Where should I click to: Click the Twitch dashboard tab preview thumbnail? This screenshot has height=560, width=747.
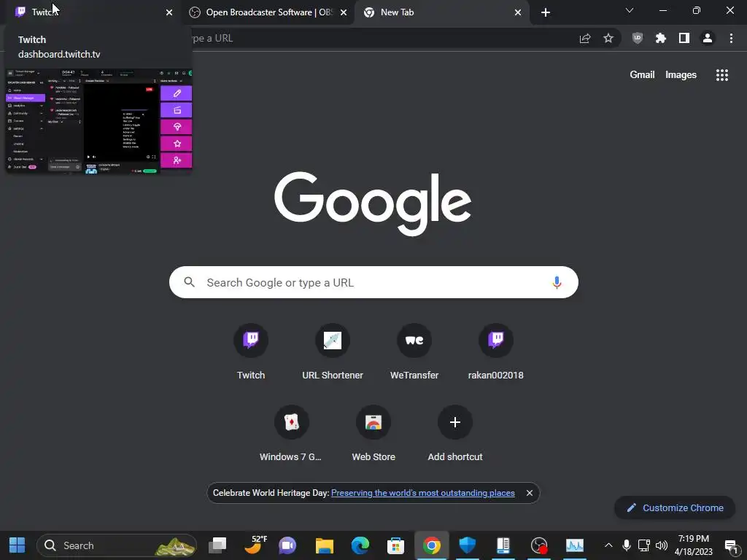point(98,122)
